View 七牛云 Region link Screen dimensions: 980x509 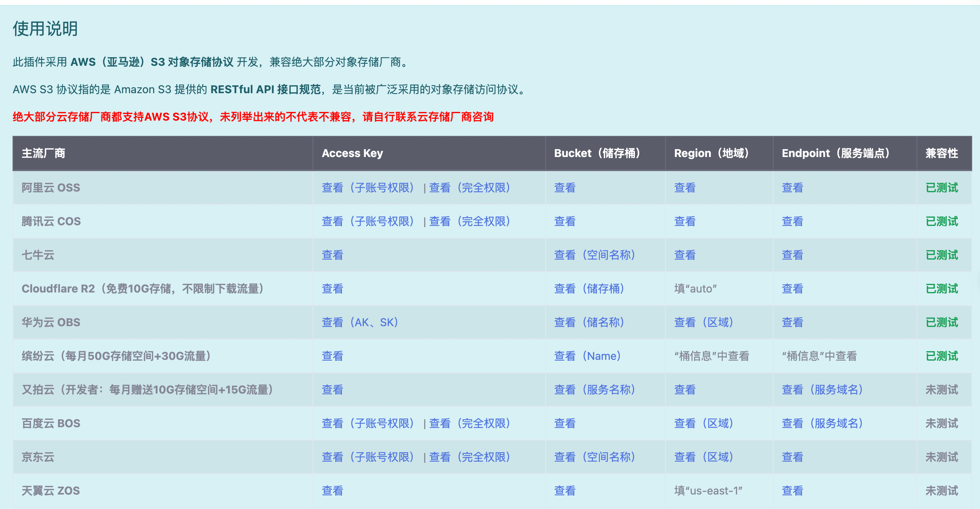tap(685, 255)
